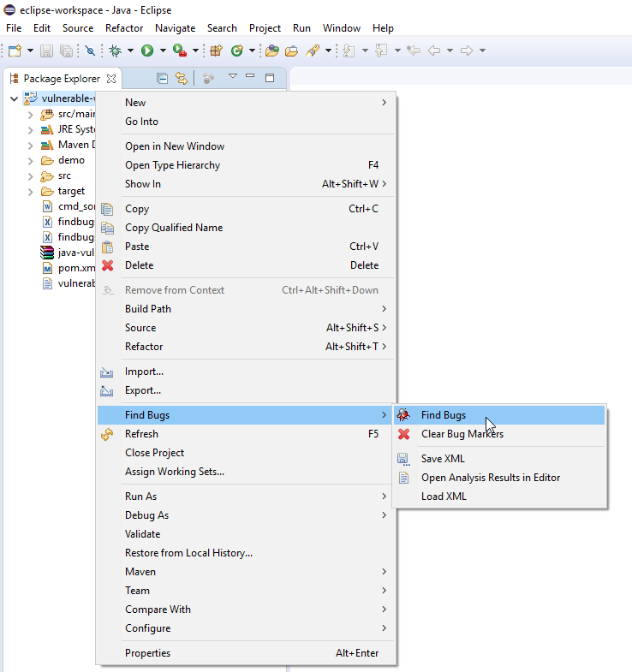Click the Previous Annotation toolbar icon
Screen dimensions: 632x672
(x=381, y=51)
